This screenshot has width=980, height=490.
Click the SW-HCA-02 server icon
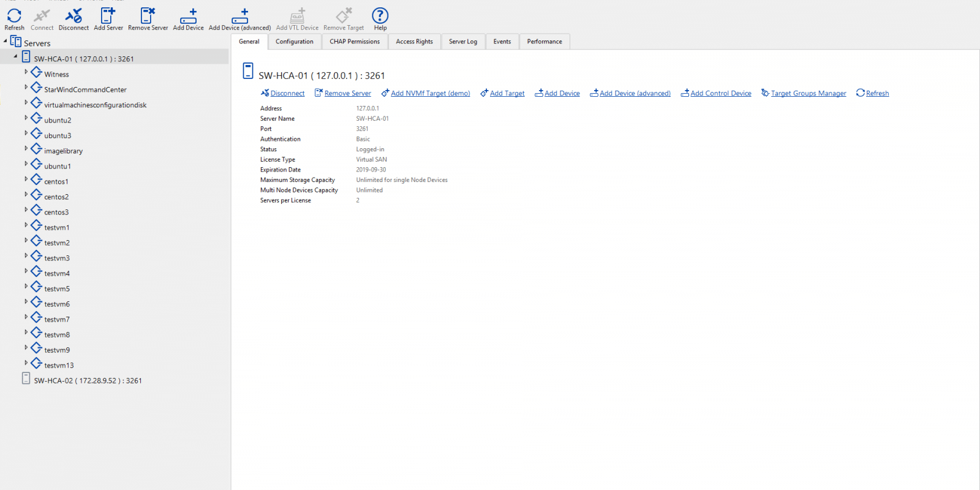coord(26,379)
